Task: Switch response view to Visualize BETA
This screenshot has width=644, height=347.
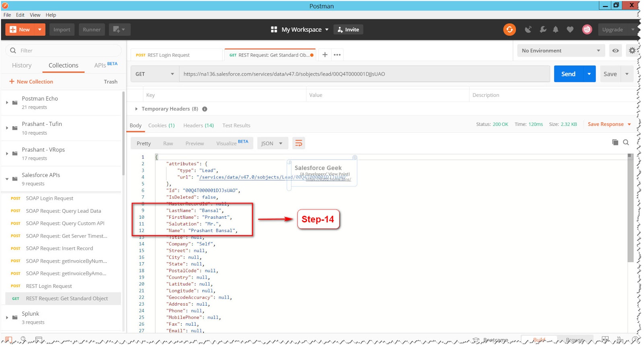Action: [x=232, y=143]
